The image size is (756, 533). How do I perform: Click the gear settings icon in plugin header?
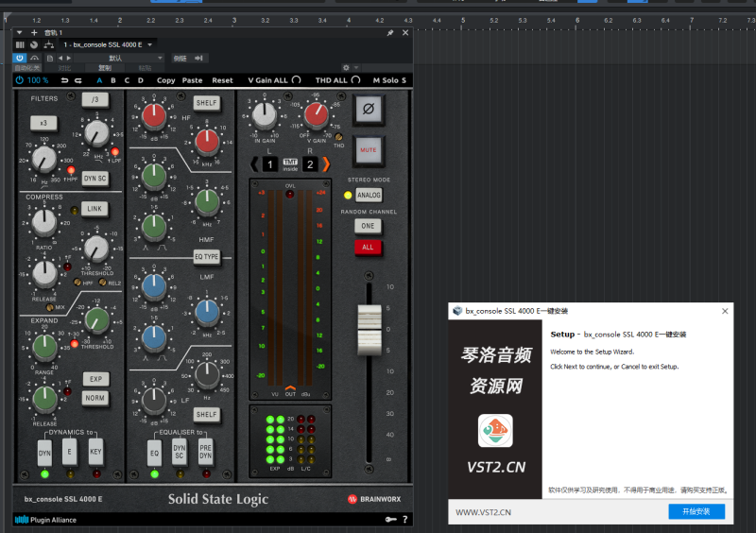(346, 67)
